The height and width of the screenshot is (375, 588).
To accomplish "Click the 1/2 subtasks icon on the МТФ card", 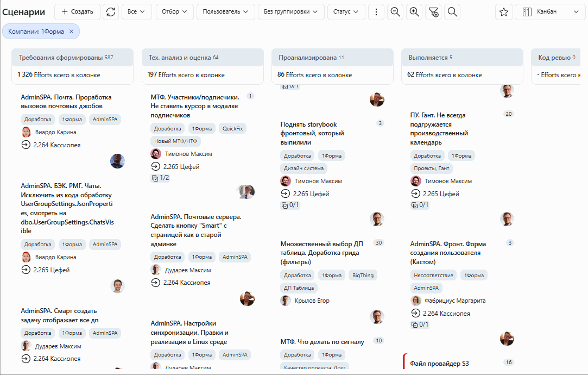I will (x=155, y=178).
